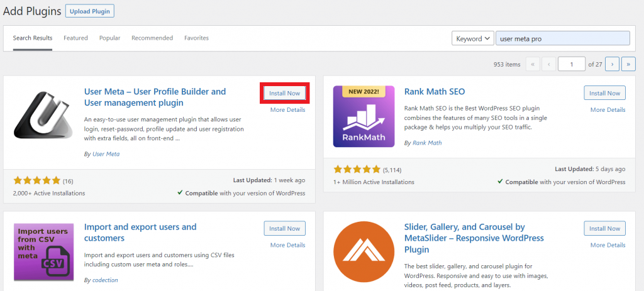Install the Rank Math SEO plugin
The width and height of the screenshot is (644, 291).
click(x=604, y=93)
